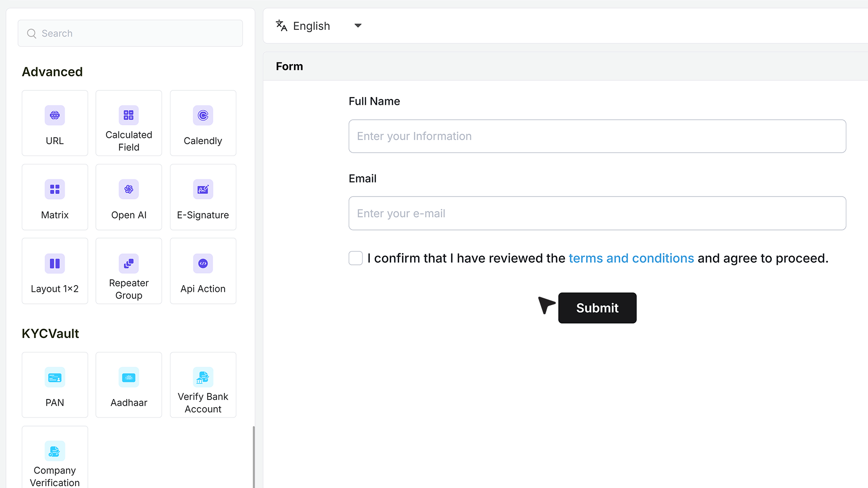Choose the Calendly integration tile
868x488 pixels.
pyautogui.click(x=203, y=123)
